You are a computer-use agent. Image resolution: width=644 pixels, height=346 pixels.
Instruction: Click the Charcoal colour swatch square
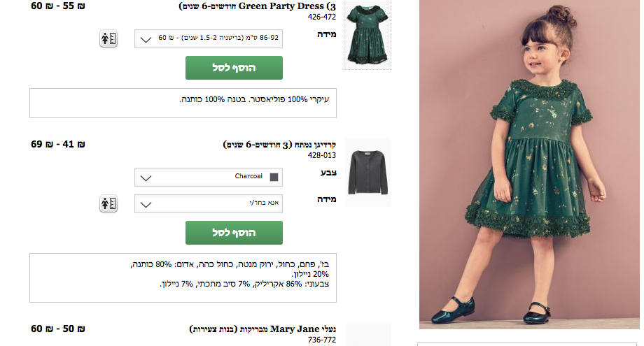[x=274, y=177]
